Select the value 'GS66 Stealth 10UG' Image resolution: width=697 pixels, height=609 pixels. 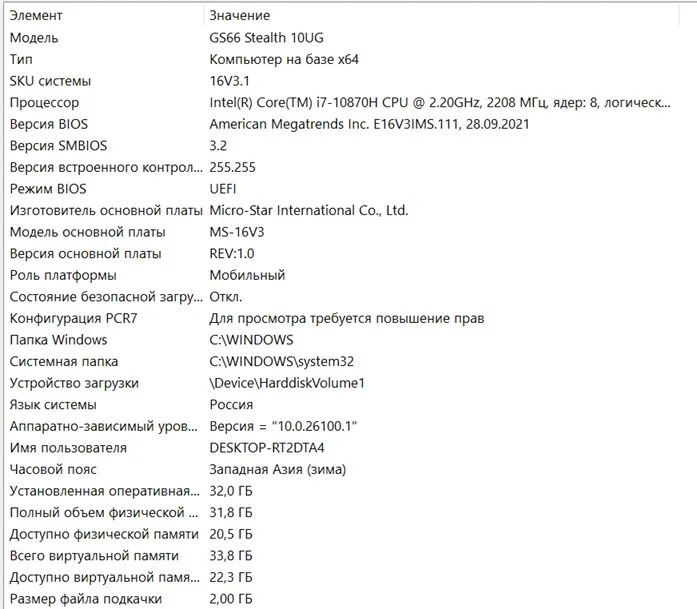pos(266,38)
